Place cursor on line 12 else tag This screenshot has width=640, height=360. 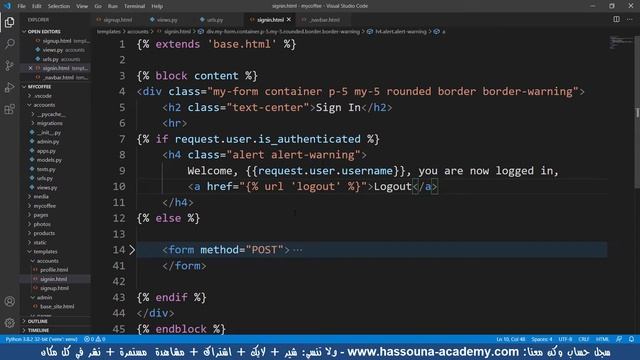point(169,218)
